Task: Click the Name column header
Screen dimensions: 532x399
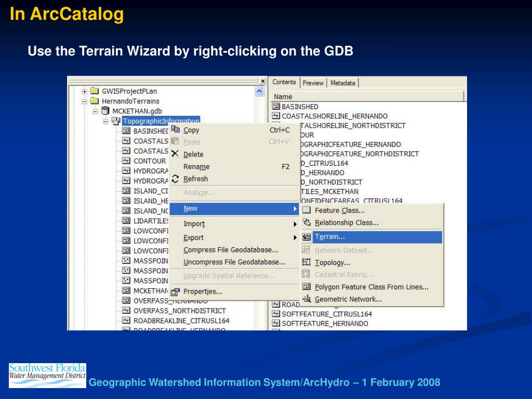Action: point(367,97)
